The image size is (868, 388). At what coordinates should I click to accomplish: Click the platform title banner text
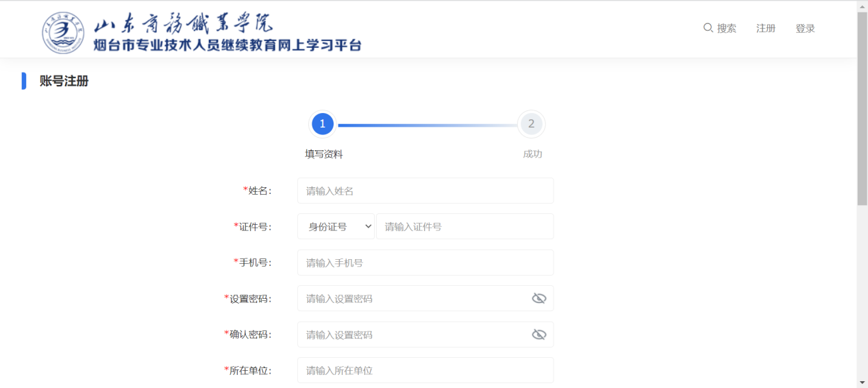pyautogui.click(x=227, y=45)
